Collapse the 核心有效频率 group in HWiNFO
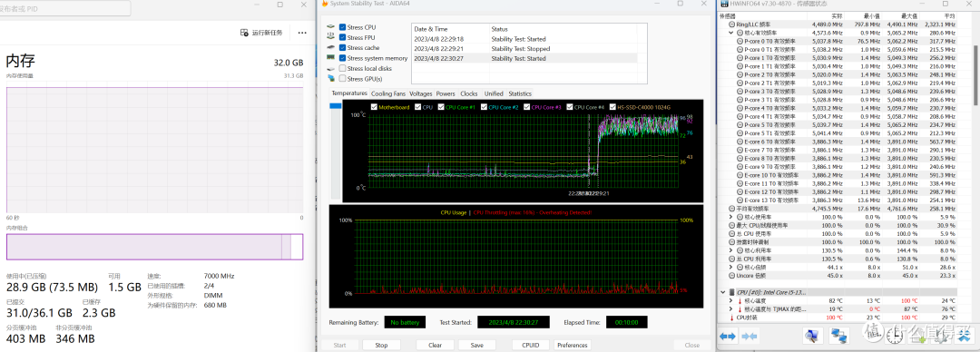The width and height of the screenshot is (980, 352). pos(732,32)
